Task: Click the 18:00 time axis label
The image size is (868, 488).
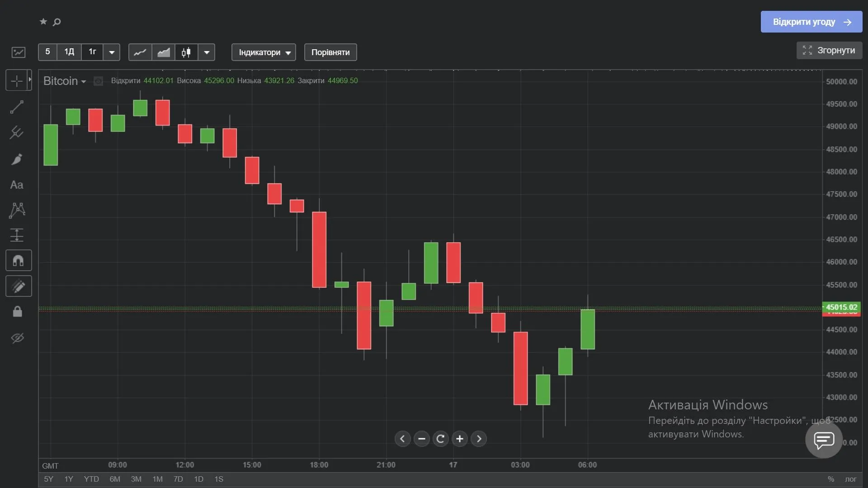Action: point(319,465)
